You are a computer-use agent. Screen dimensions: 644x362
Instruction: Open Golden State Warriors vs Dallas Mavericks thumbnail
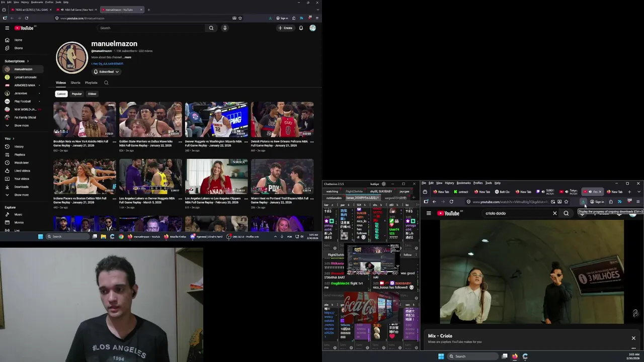tap(150, 120)
